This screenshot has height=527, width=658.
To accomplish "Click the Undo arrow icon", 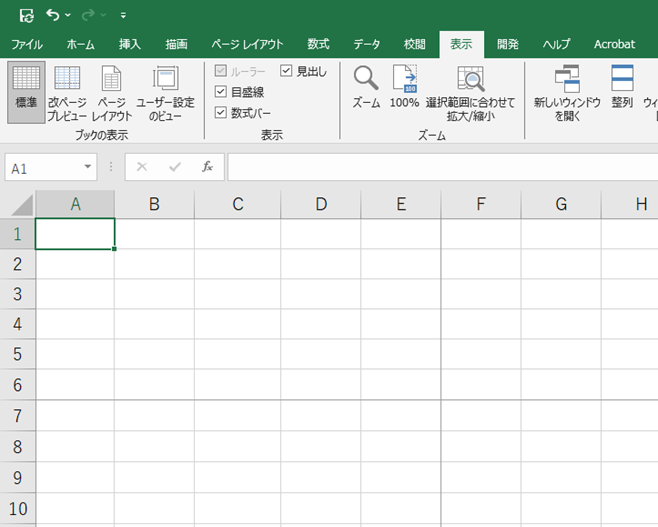I will tap(53, 15).
